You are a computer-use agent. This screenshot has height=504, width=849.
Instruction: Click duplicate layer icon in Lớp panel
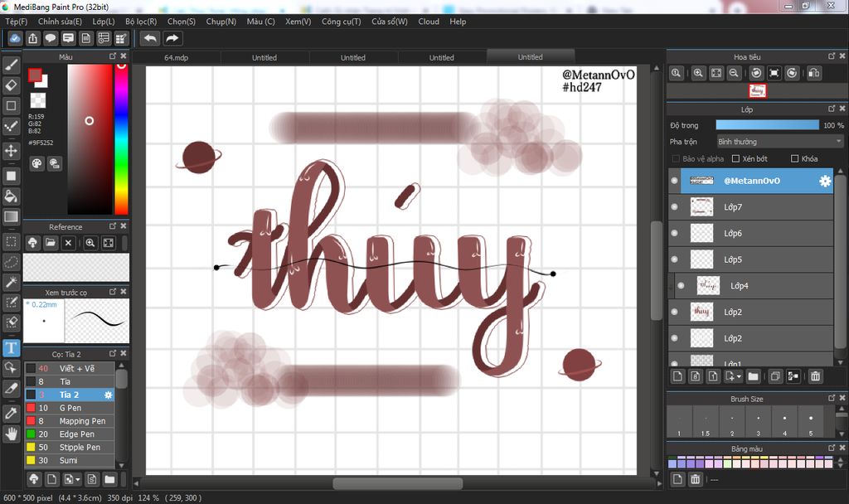pyautogui.click(x=775, y=376)
